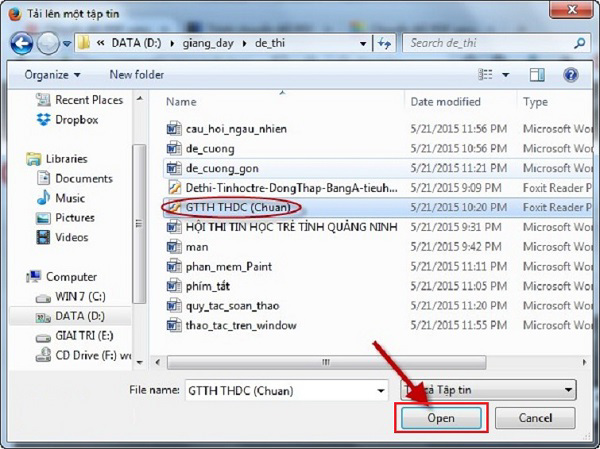Click the Help question mark icon

(570, 74)
